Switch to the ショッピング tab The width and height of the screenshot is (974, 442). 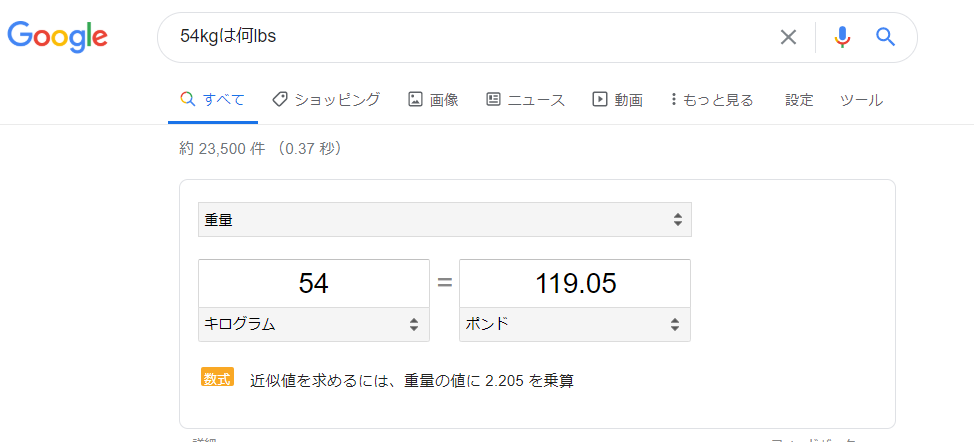click(327, 99)
